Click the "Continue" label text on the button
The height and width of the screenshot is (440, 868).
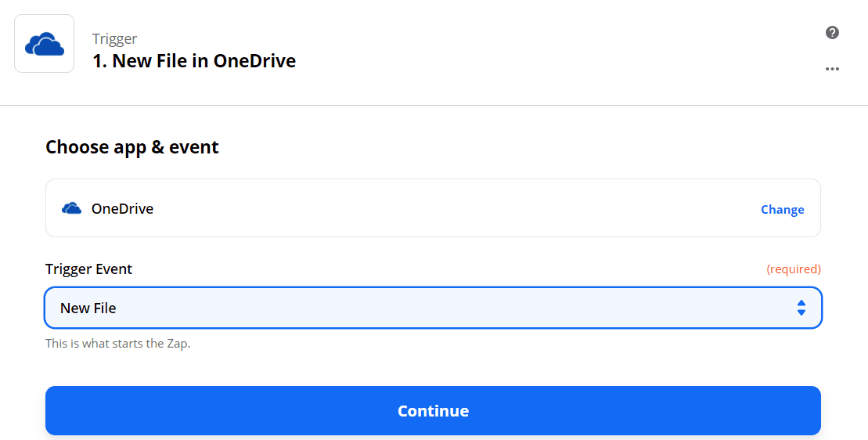tap(433, 411)
